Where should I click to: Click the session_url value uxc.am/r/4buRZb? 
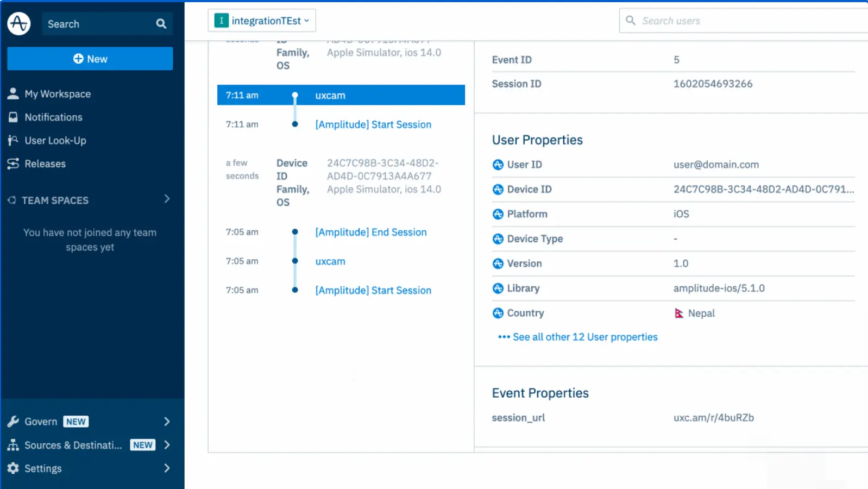[714, 418]
